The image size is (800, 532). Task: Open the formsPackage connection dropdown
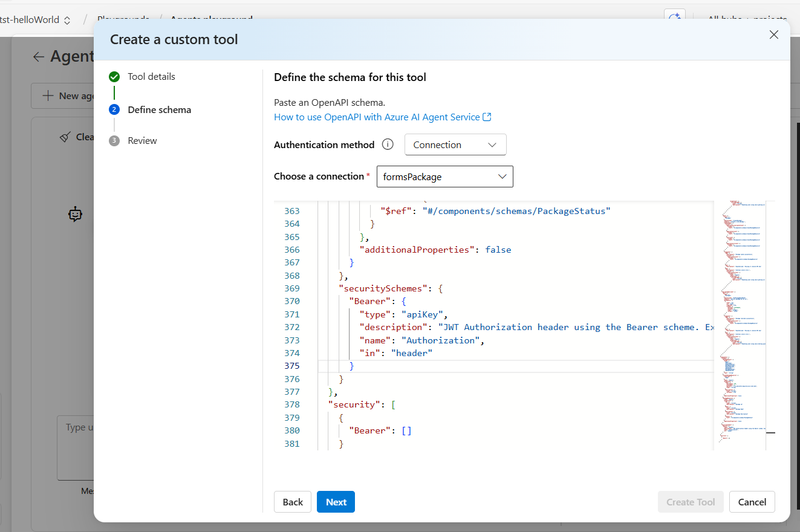[x=444, y=177]
